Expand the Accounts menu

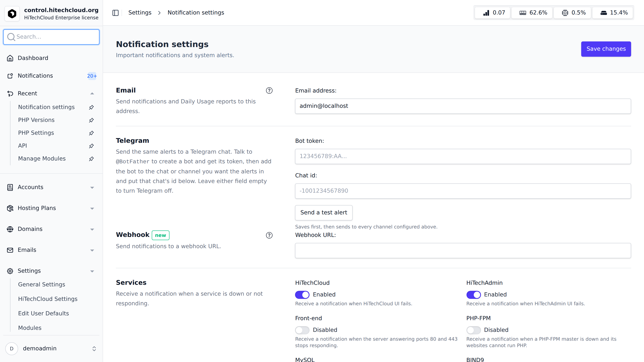(92, 187)
